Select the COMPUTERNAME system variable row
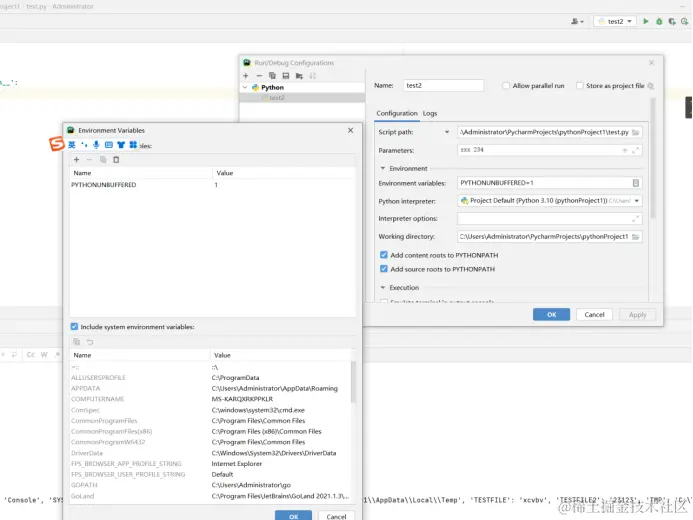 click(210, 399)
